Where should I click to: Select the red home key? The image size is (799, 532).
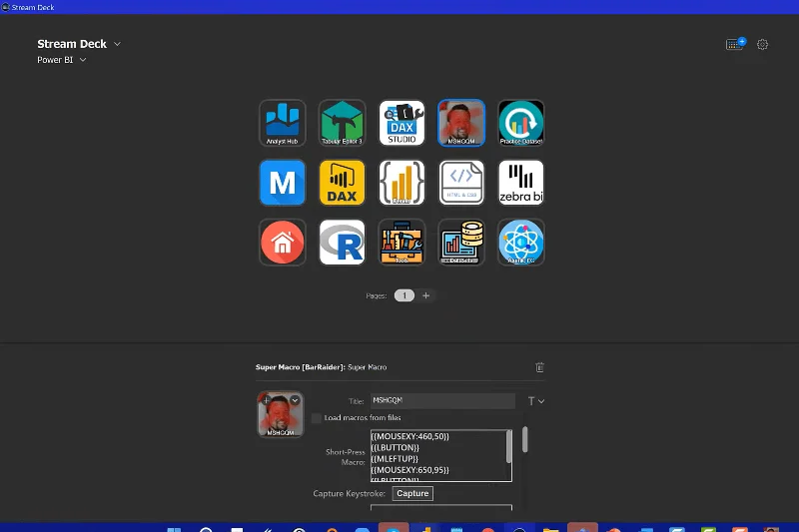283,243
